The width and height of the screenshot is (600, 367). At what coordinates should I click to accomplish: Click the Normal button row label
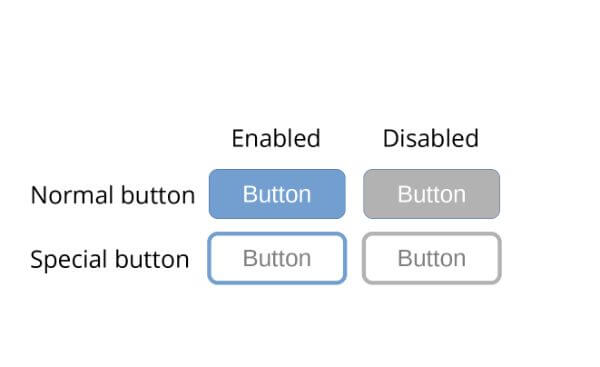click(x=113, y=195)
